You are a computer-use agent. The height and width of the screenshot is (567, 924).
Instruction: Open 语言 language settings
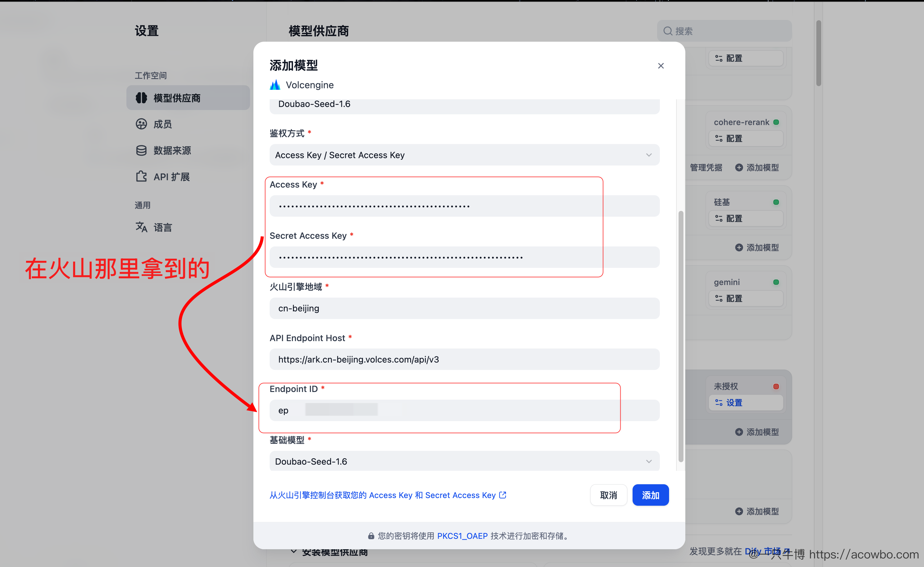(x=162, y=227)
